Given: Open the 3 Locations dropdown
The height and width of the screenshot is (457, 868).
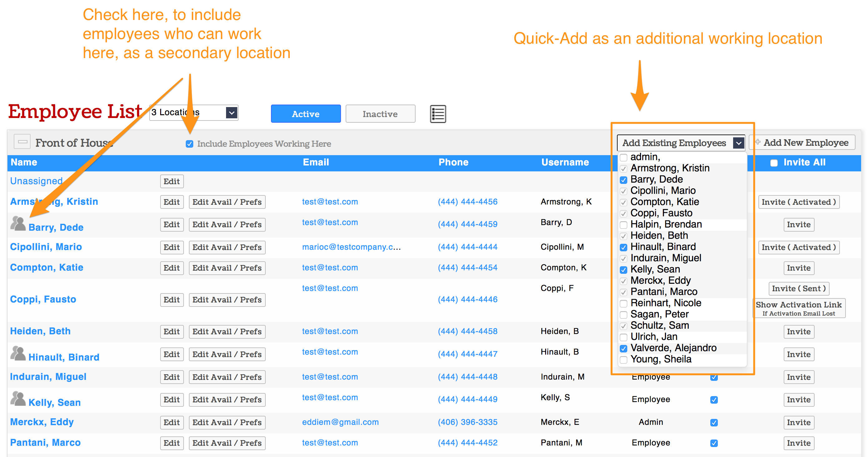Looking at the screenshot, I should [231, 112].
